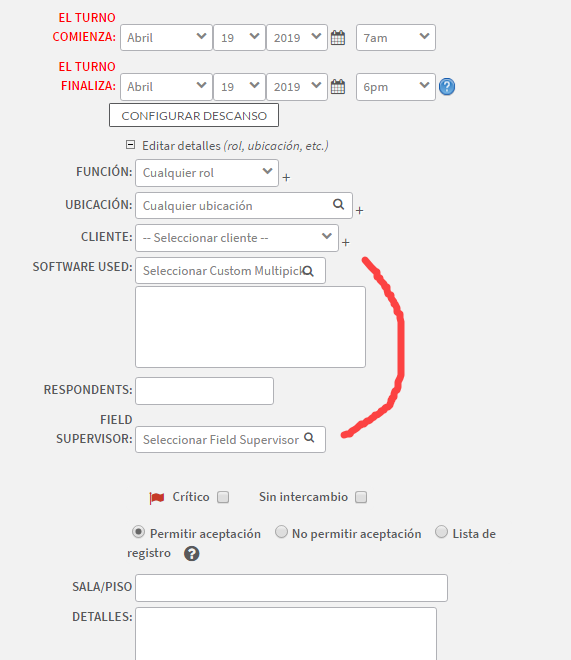Click the help icon next to registro

pyautogui.click(x=191, y=554)
